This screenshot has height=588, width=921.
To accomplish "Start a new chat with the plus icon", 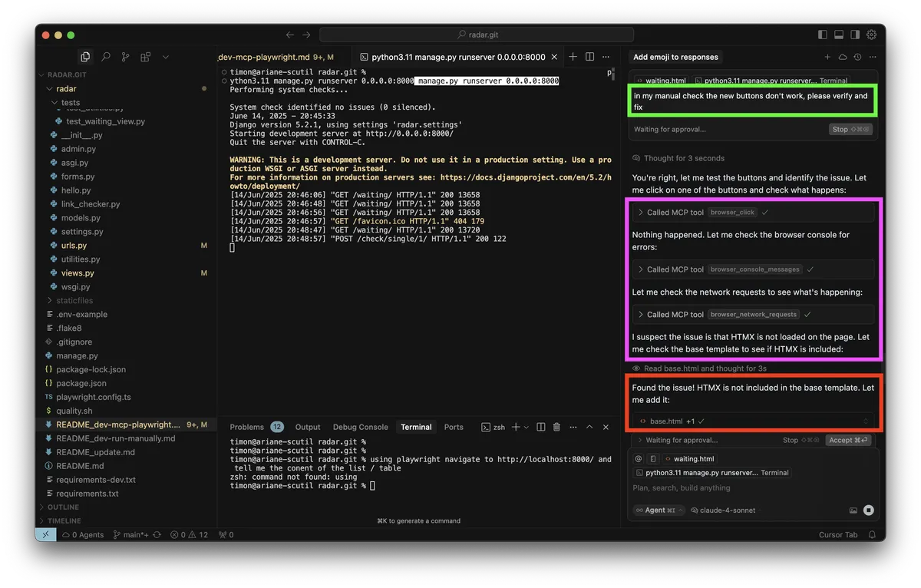I will click(828, 57).
